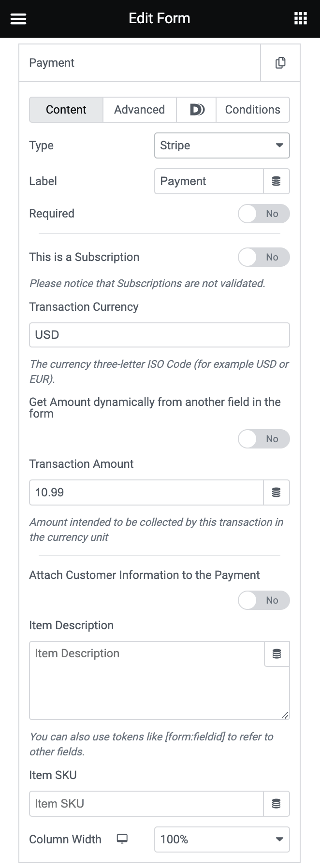Screen dimensions: 320x868
Task: Open the dynamic D tab
Action: coord(196,110)
